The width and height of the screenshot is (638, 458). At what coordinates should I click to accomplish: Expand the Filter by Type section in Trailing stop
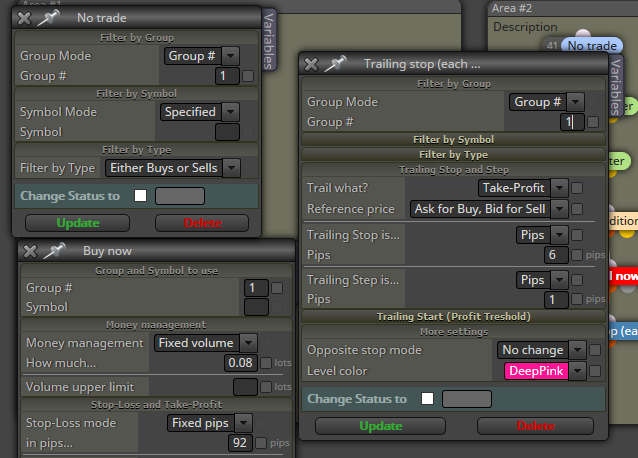(x=453, y=155)
